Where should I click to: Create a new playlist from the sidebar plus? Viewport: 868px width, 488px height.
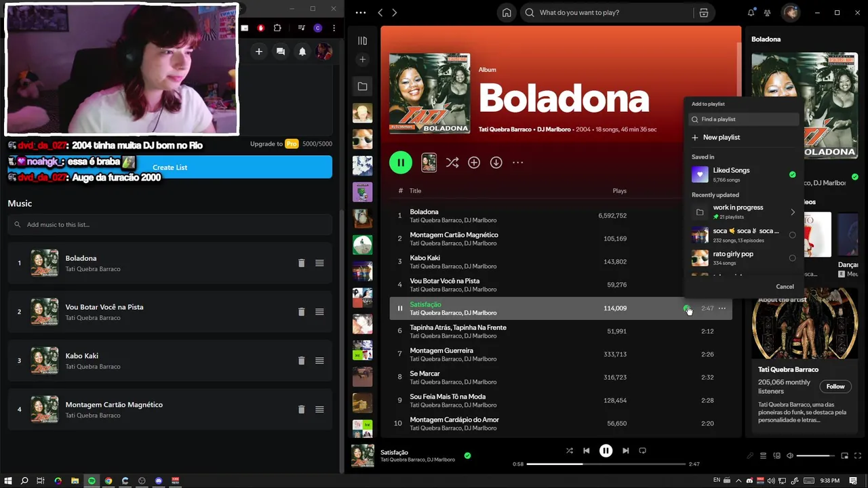(x=362, y=60)
